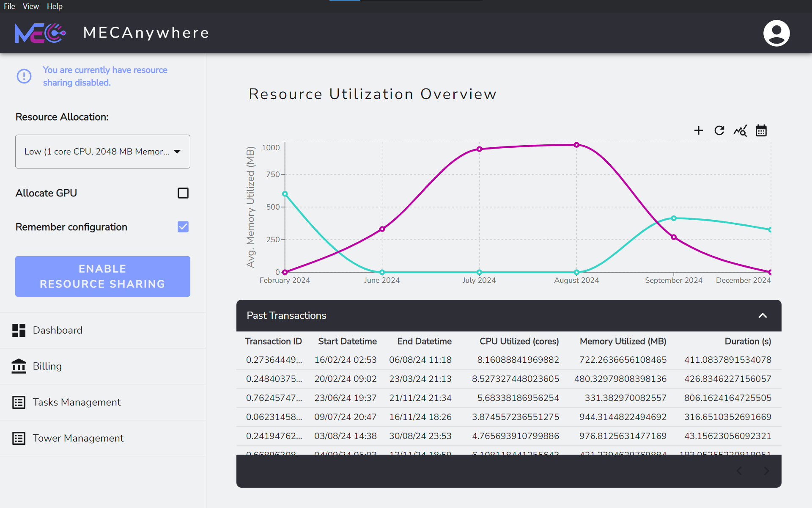Click duration value 43.15623056092321

(x=728, y=436)
